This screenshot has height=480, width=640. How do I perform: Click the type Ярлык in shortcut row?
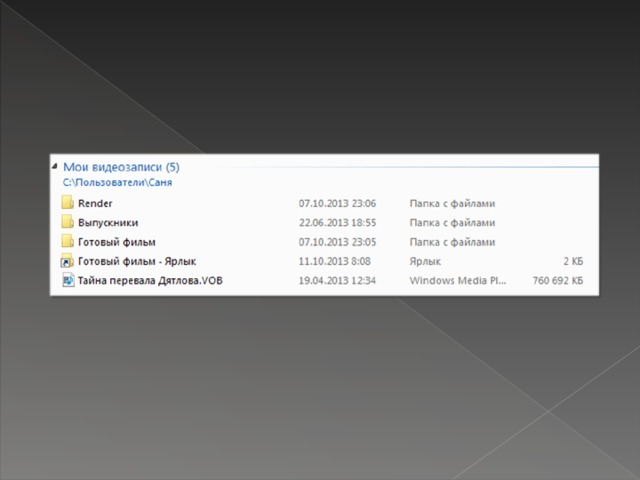[425, 261]
